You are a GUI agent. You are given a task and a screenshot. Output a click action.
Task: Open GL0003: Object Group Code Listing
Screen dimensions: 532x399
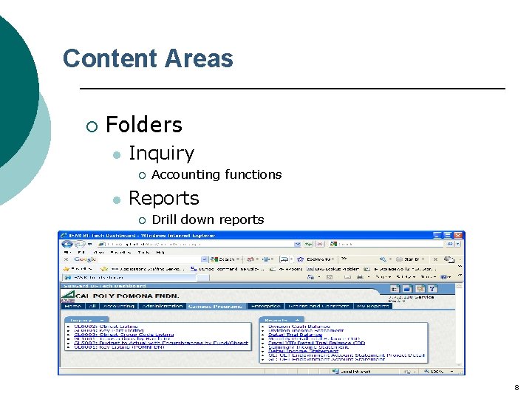pyautogui.click(x=124, y=335)
